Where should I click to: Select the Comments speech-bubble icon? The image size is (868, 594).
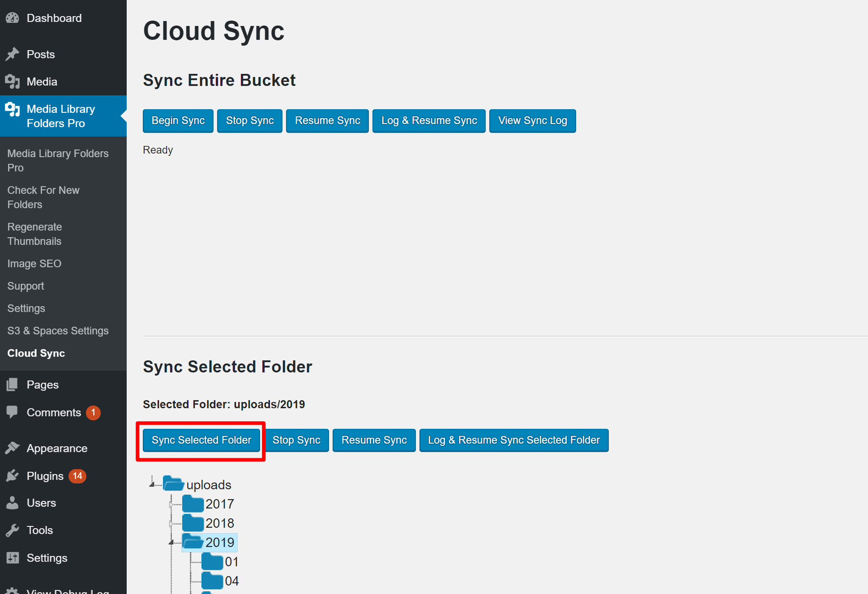coord(12,412)
